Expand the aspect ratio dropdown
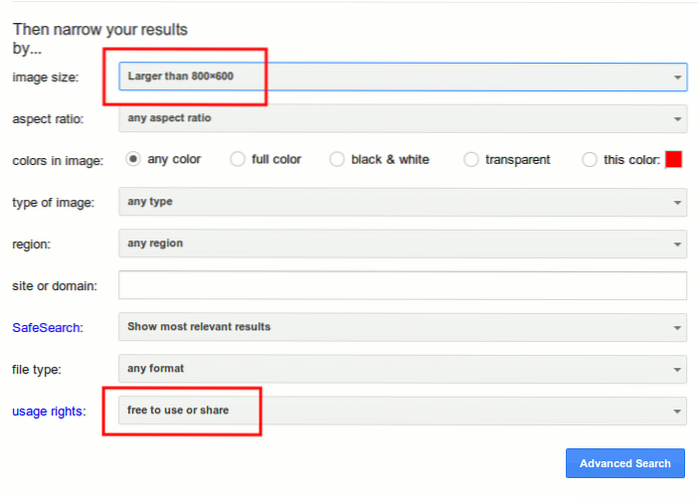 (x=402, y=118)
